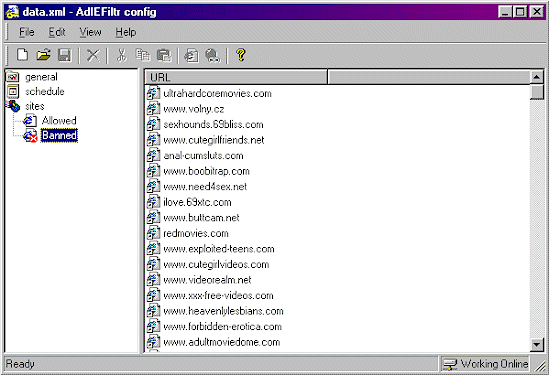Click the Allowed sites icon
This screenshot has width=550, height=376.
coord(29,121)
